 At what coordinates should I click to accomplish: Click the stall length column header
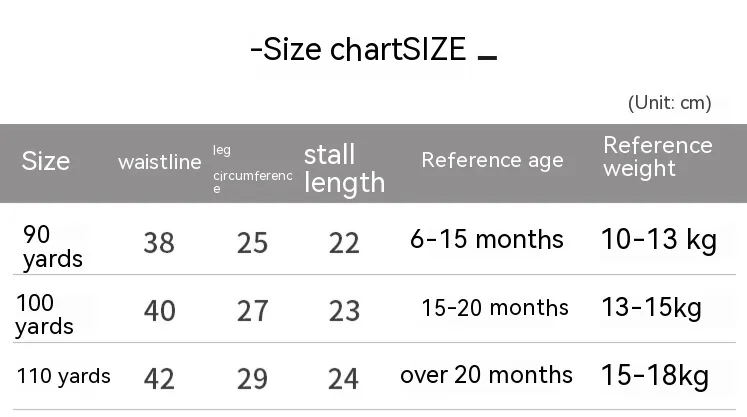[x=344, y=167]
